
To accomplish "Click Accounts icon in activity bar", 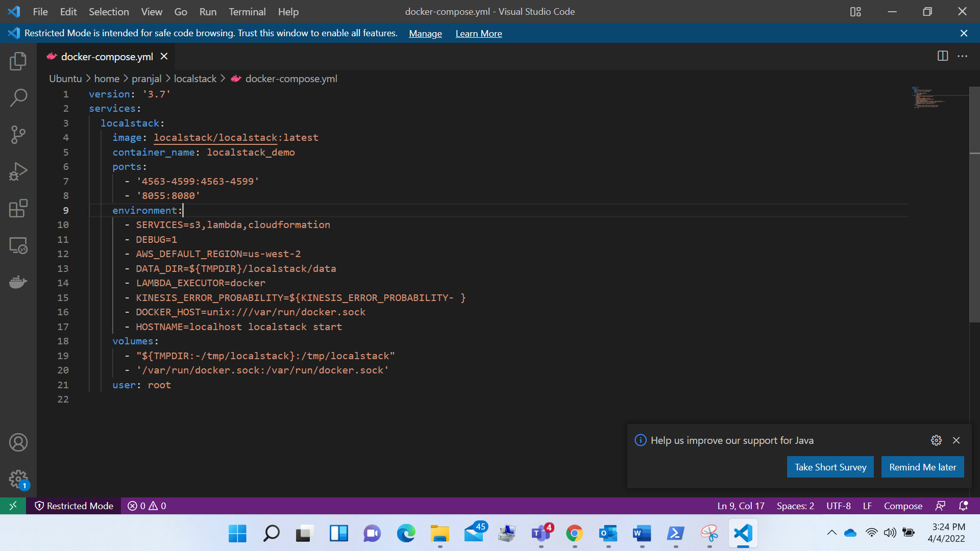I will [18, 442].
